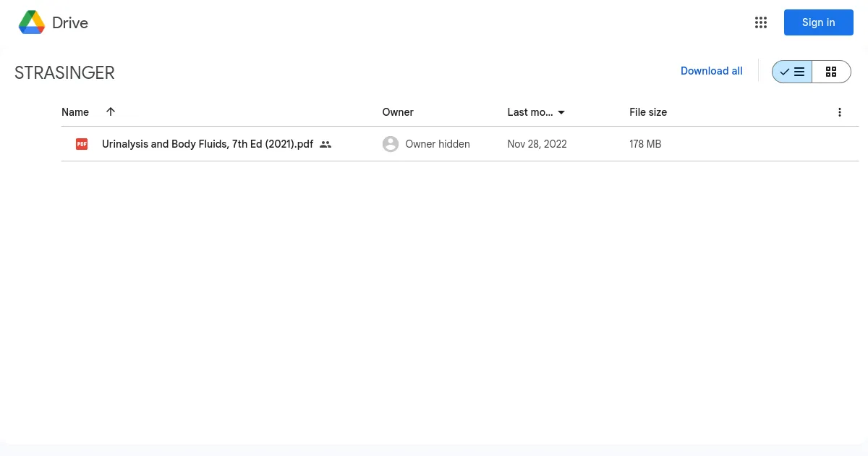Click the gray owner avatar icon
This screenshot has height=456, width=868.
[391, 144]
